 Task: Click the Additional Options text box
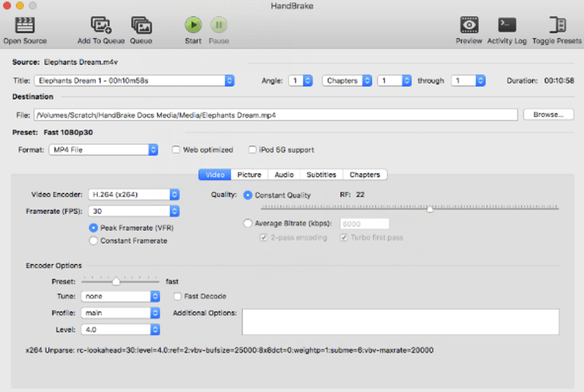[x=401, y=322]
